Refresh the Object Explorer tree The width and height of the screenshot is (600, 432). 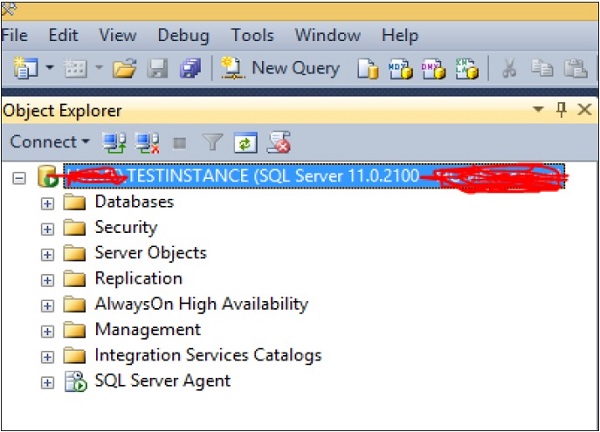coord(246,143)
